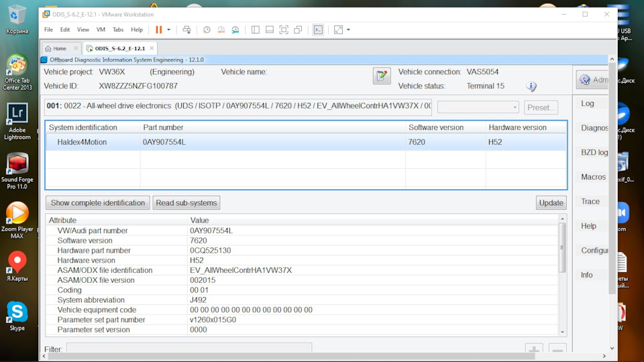Viewport: 644px width, 362px height.
Task: Select the Hardware part number row
Action: (x=302, y=250)
